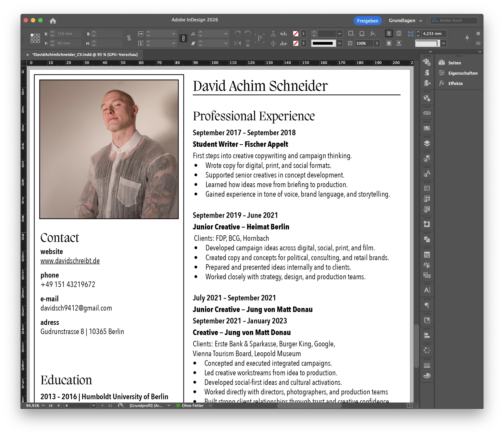
Task: Open the Eigenschaften panel tab
Action: pos(462,73)
